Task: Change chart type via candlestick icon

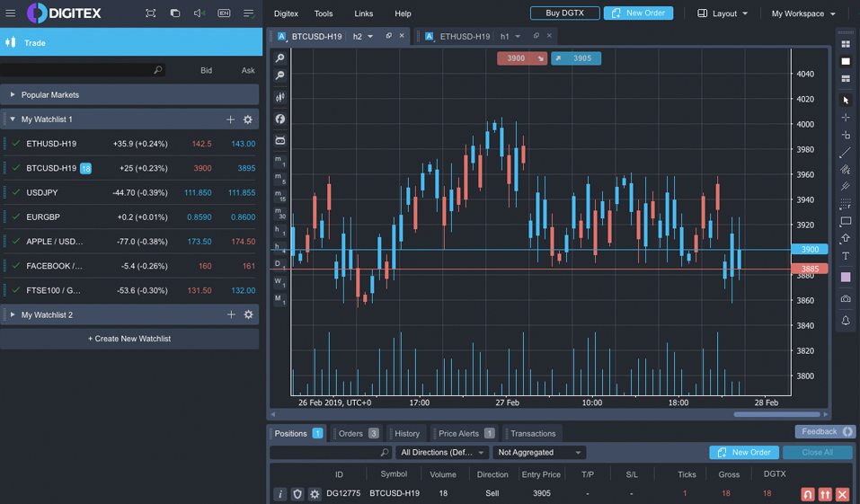Action: pyautogui.click(x=279, y=98)
